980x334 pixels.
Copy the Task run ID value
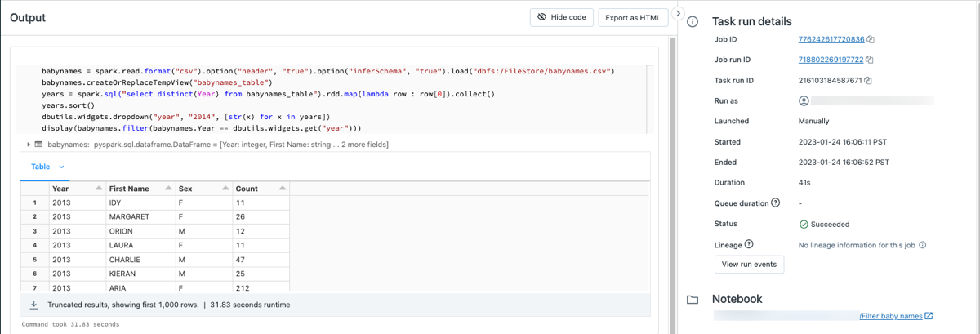pyautogui.click(x=868, y=81)
